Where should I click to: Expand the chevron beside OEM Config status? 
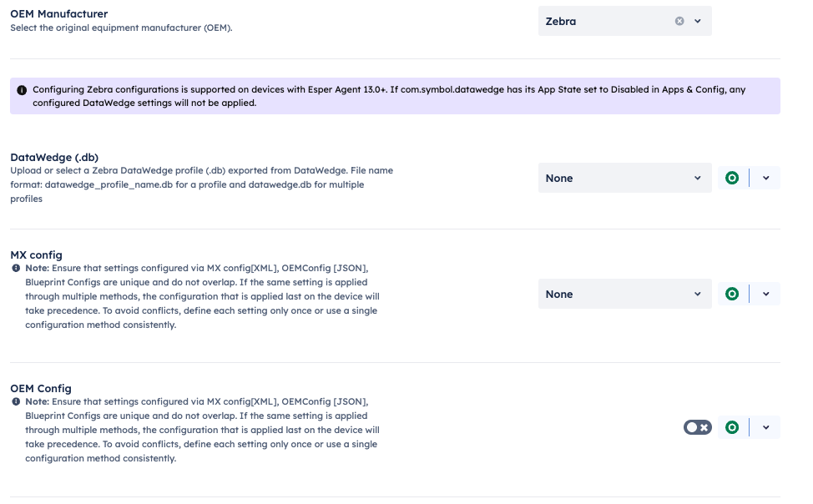coord(765,427)
